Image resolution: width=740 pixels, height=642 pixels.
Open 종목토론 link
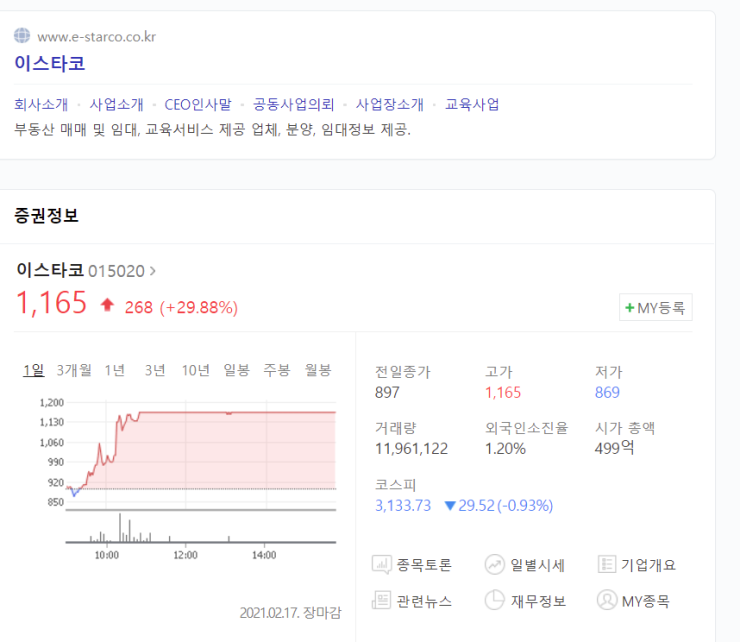tap(424, 565)
